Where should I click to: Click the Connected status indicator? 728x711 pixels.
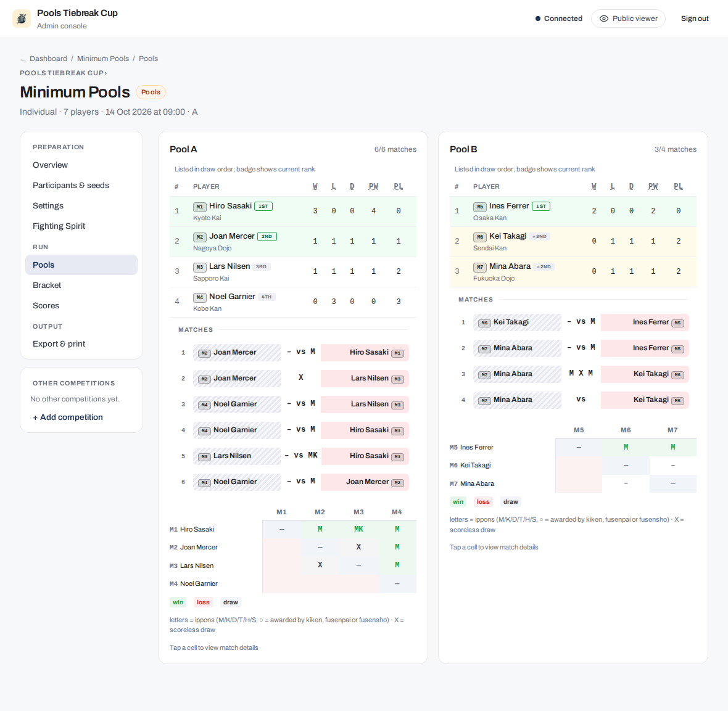coord(558,18)
